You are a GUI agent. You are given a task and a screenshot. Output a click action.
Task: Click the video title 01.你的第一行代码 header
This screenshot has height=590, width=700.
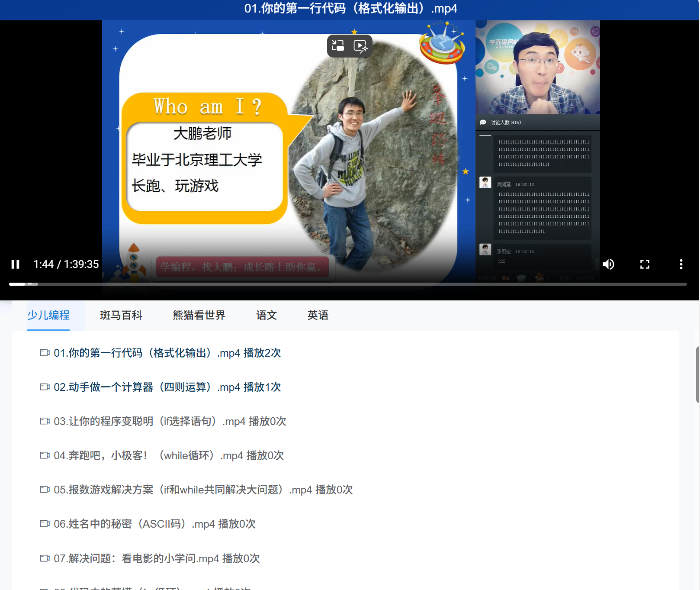tap(350, 8)
